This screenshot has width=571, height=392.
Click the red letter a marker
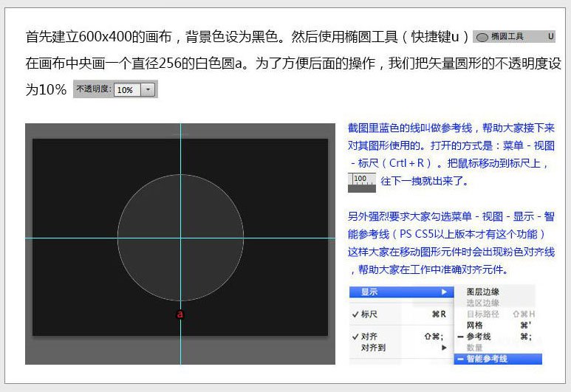(x=180, y=314)
